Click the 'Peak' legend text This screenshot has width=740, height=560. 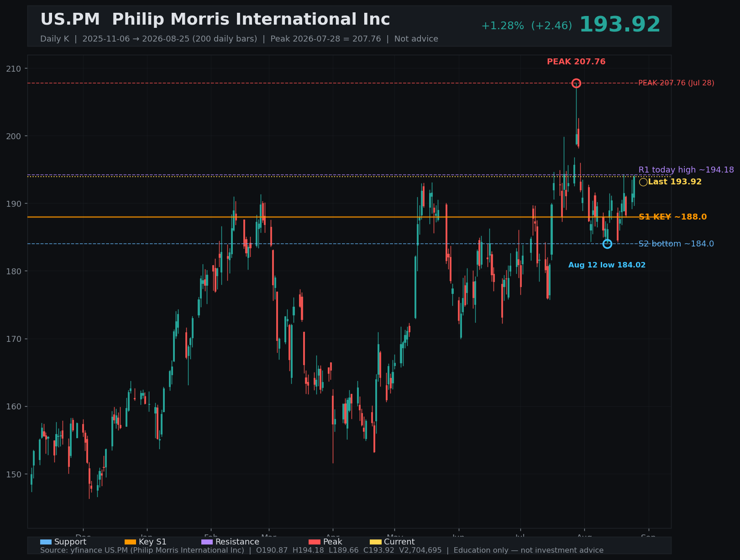coord(333,542)
